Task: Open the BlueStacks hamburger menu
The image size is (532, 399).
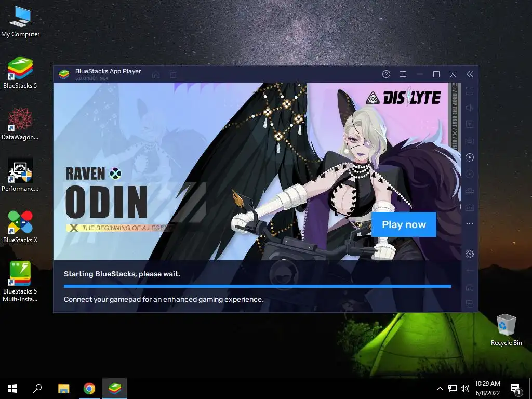Action: [403, 74]
